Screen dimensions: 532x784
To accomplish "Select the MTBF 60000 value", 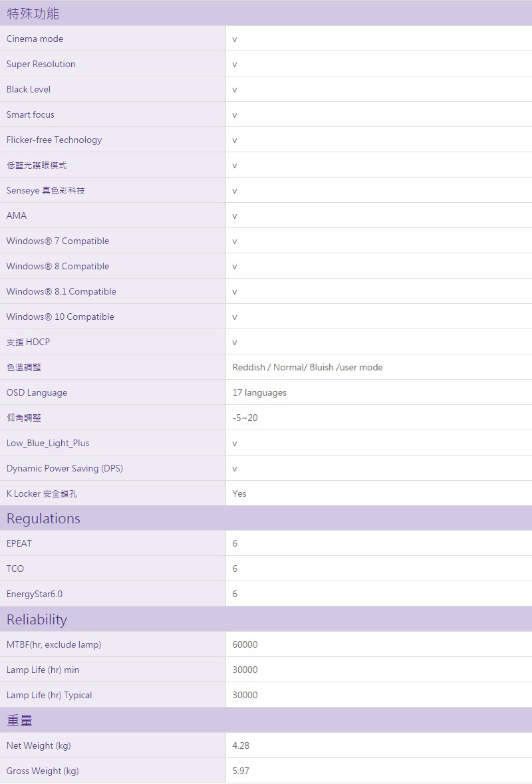I will (245, 644).
